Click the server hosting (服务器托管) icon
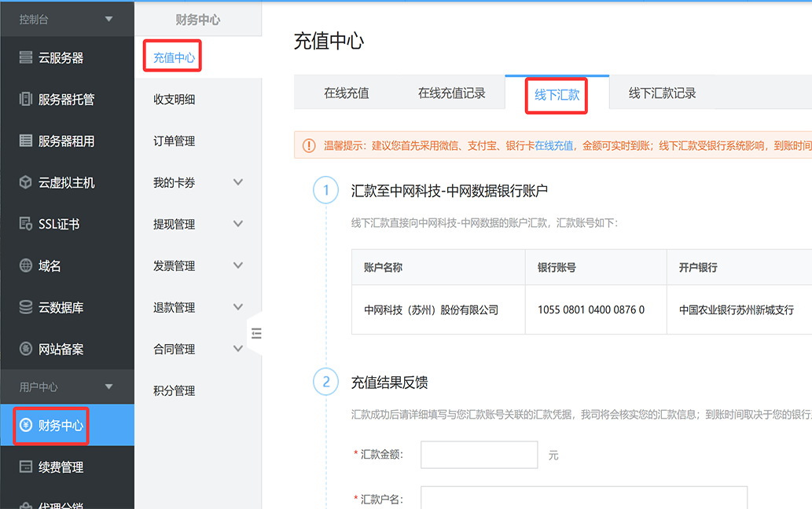This screenshot has width=812, height=509. click(x=25, y=100)
